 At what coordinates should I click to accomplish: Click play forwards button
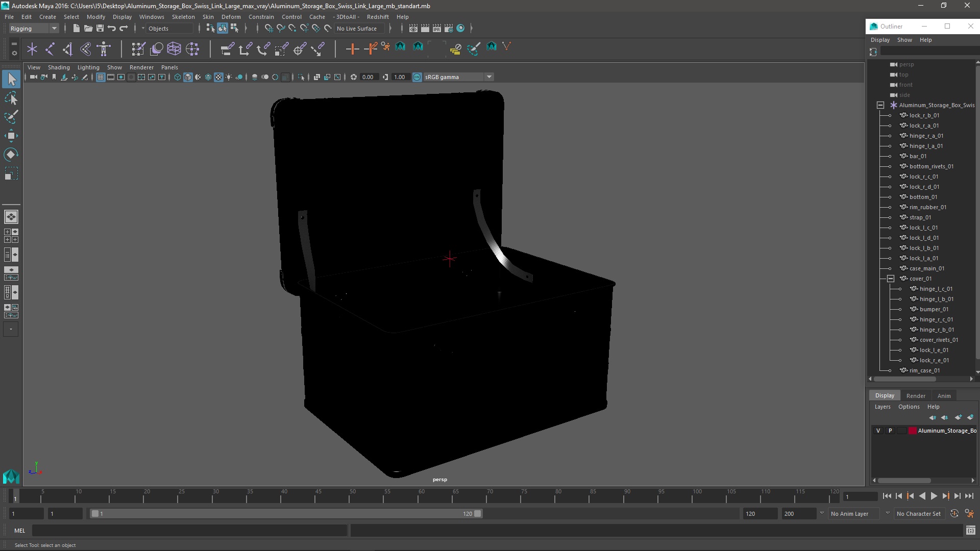click(934, 496)
